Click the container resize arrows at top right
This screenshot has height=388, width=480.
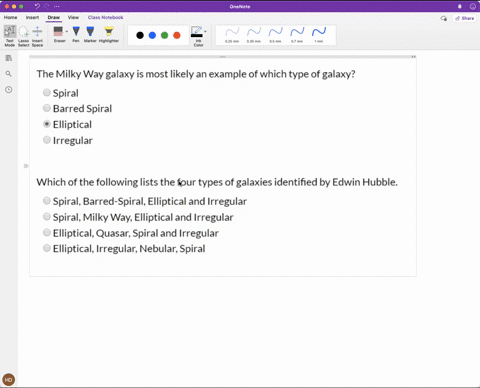point(413,57)
